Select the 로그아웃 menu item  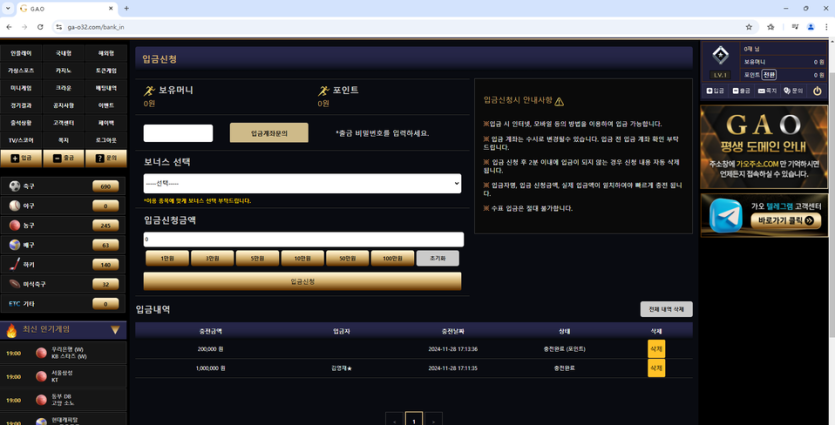106,140
